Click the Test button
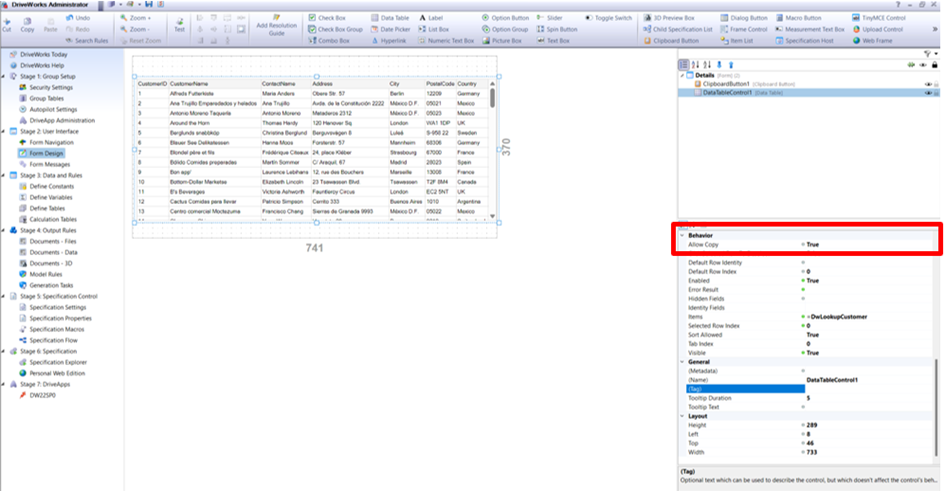The width and height of the screenshot is (945, 491). click(180, 24)
